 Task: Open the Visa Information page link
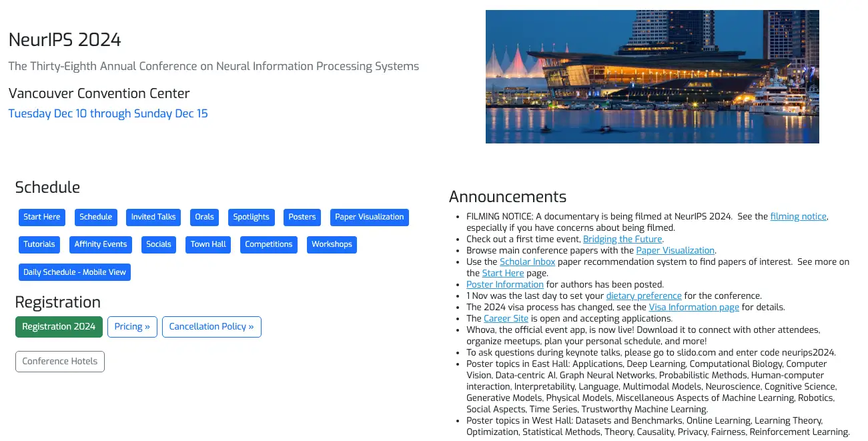[694, 308]
